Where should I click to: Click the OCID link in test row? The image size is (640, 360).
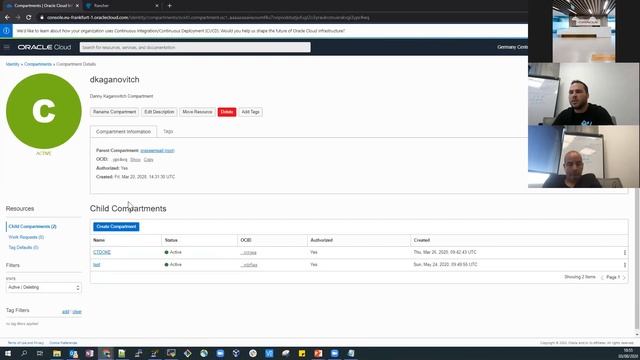point(249,265)
